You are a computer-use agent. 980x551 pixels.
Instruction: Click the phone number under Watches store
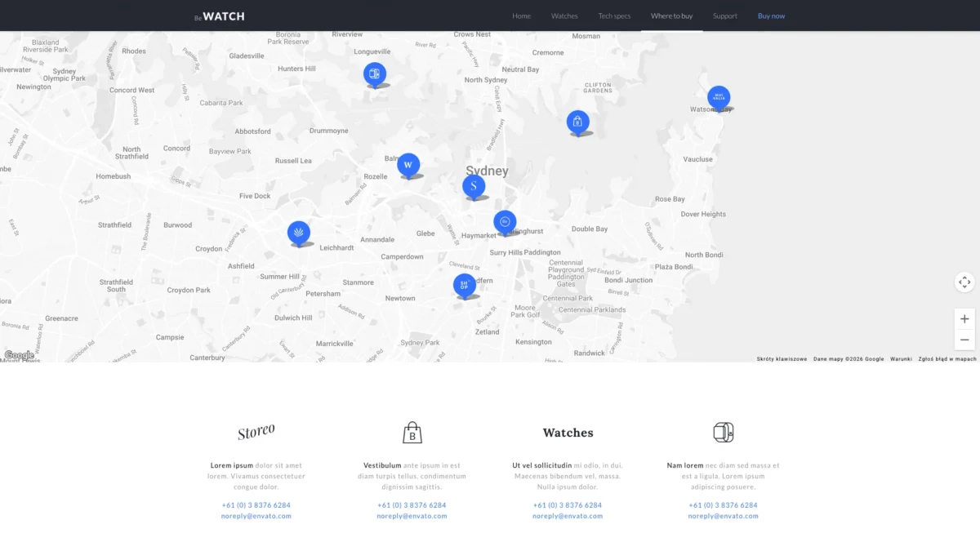coord(568,505)
